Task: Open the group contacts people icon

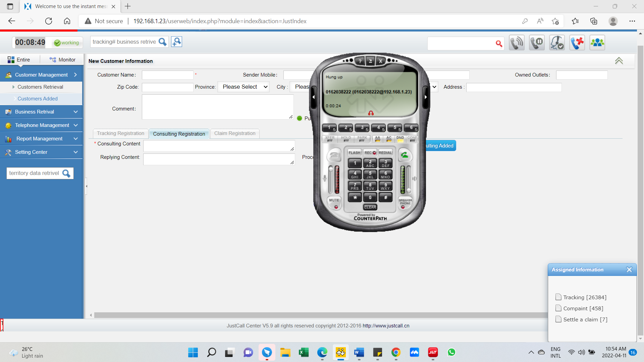Action: (597, 43)
